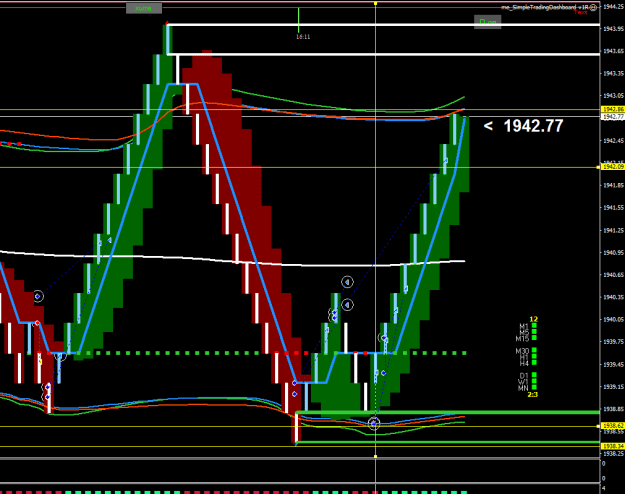The height and width of the screenshot is (494, 625).
Task: Click the red 'Text' label
Action: (581, 12)
